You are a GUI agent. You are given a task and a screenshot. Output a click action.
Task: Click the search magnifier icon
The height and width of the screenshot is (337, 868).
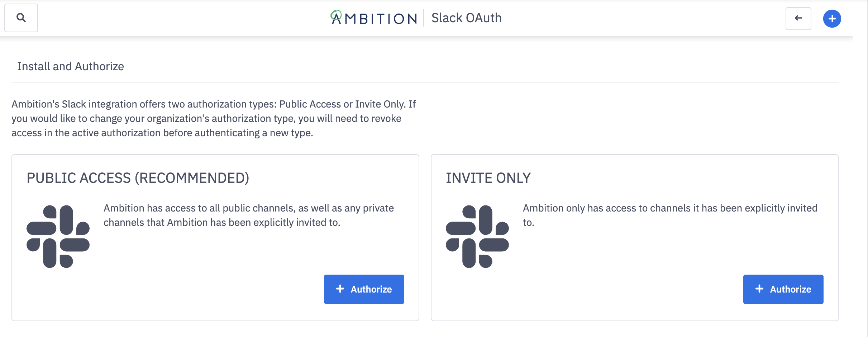pos(21,18)
